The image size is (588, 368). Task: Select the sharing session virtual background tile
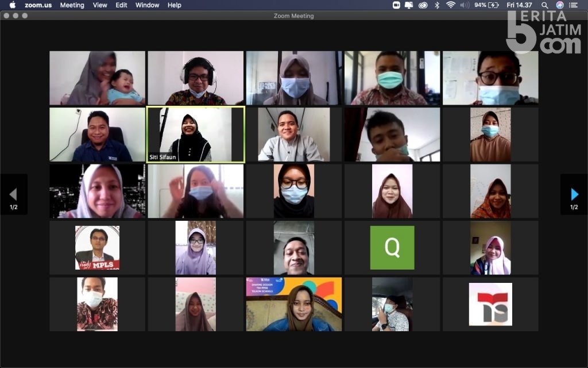[293, 304]
